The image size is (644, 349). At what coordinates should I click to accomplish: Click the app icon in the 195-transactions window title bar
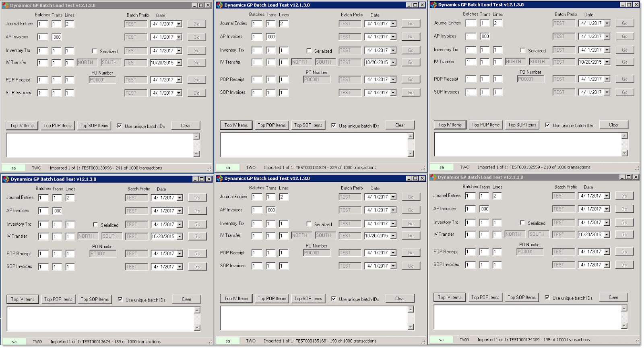coord(433,177)
